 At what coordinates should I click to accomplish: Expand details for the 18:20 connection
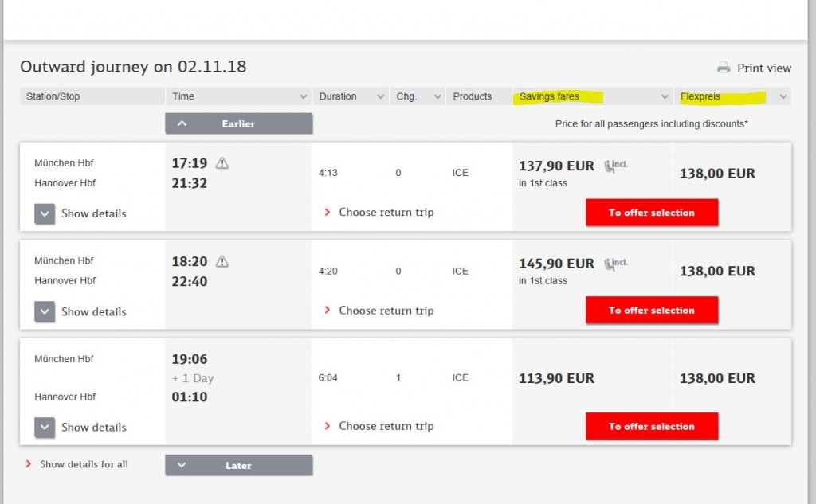(x=45, y=311)
